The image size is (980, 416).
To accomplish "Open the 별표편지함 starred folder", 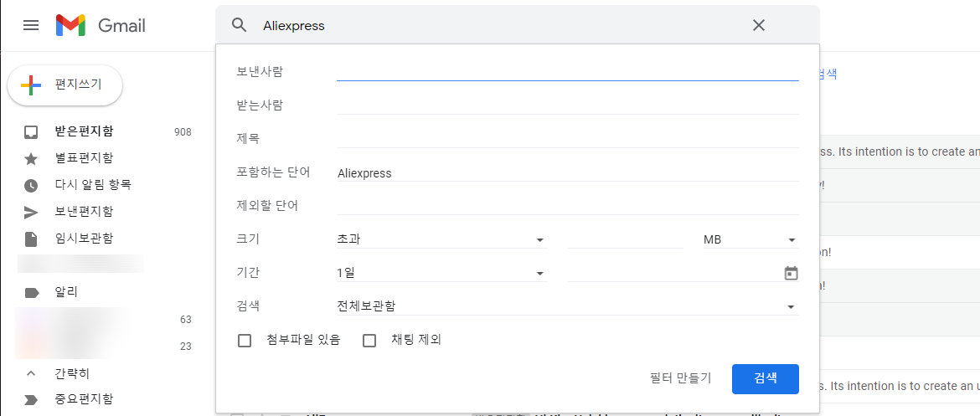I will click(84, 159).
